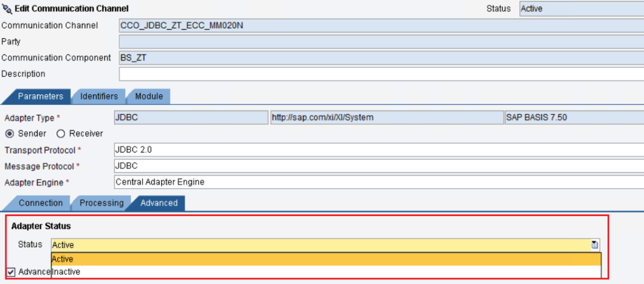Choose Inactive in the status dropdown list

(x=326, y=271)
